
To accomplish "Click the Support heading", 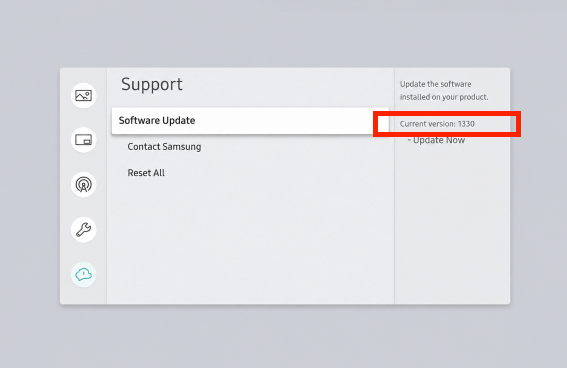I will 152,85.
